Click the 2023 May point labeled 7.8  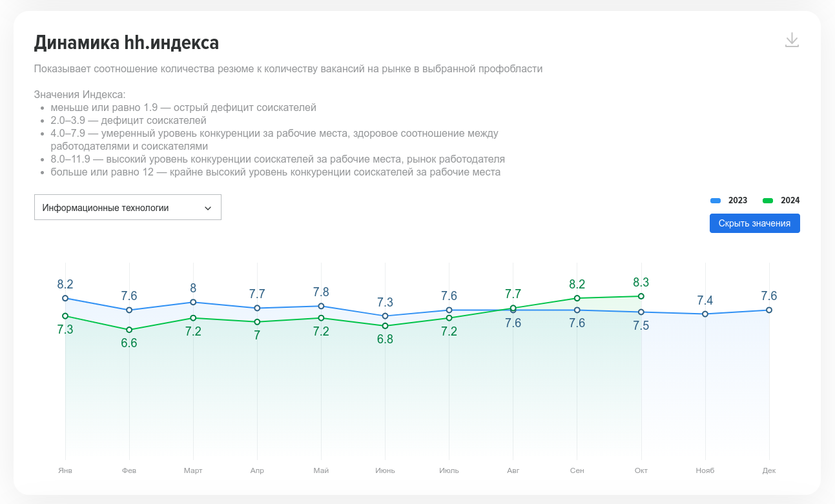(321, 306)
